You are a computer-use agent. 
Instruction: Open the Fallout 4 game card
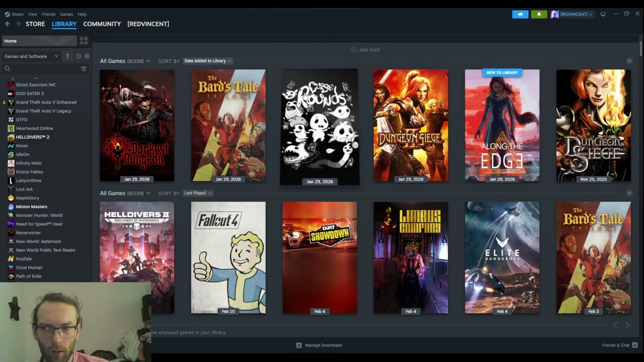click(x=228, y=258)
